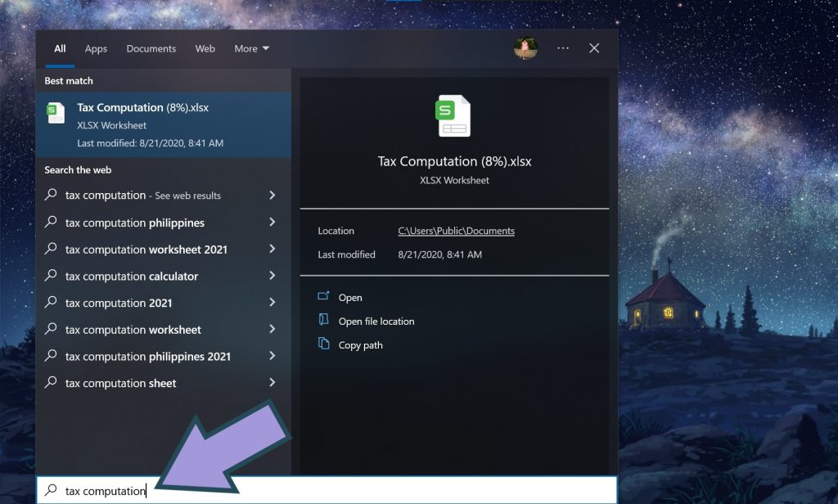
Task: Expand the tax computation philippines suggestion
Action: [273, 222]
